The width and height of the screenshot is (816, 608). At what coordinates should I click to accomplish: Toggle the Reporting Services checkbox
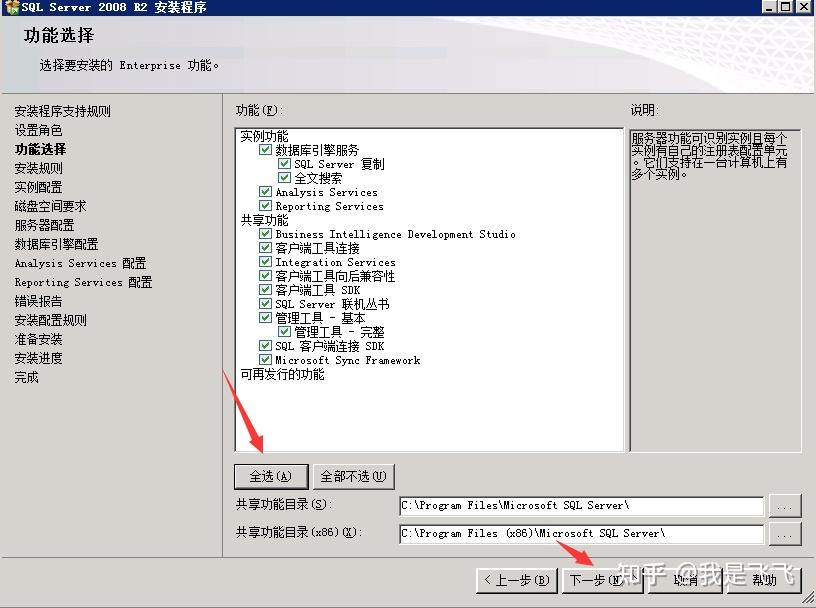click(265, 206)
